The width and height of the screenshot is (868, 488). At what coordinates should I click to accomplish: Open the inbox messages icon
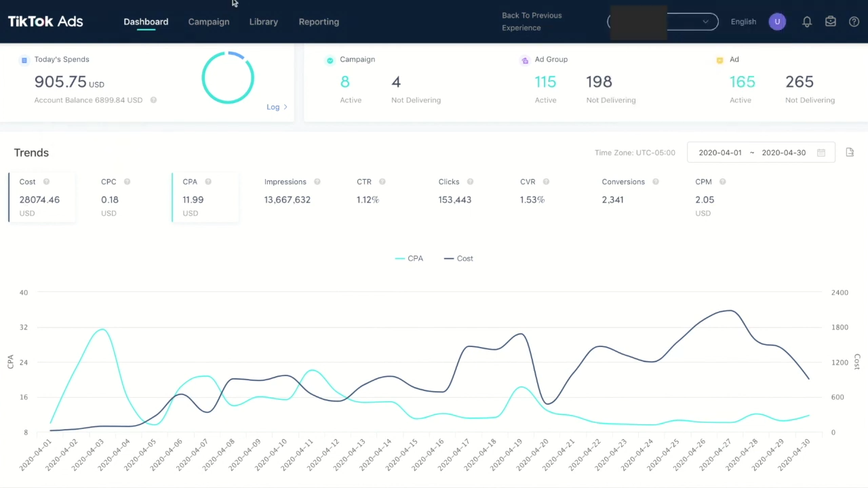[x=831, y=22]
